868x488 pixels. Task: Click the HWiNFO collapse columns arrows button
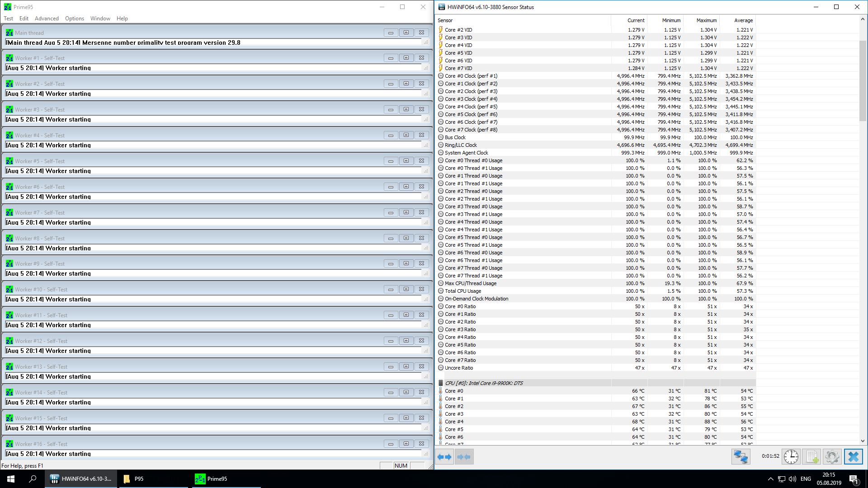pos(464,457)
